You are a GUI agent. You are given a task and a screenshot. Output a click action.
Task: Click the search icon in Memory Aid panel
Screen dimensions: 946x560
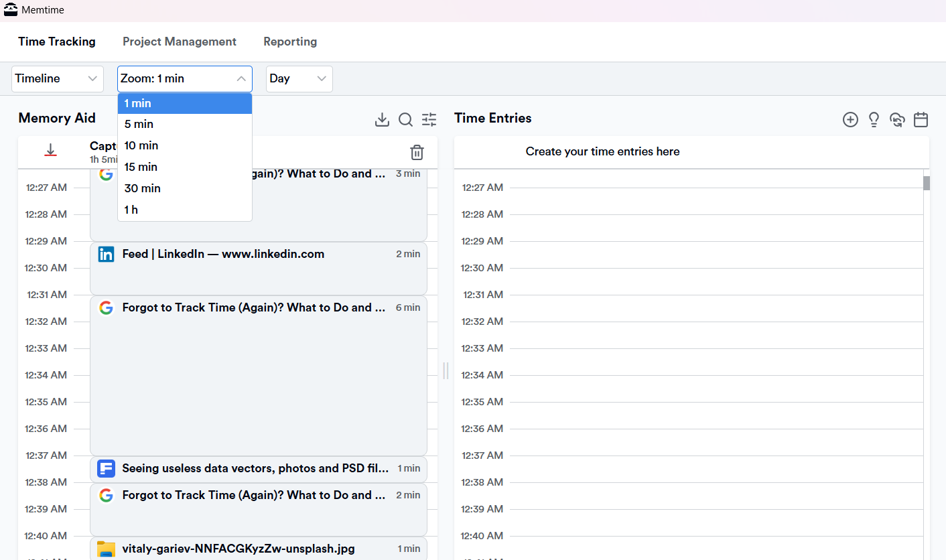click(x=405, y=119)
